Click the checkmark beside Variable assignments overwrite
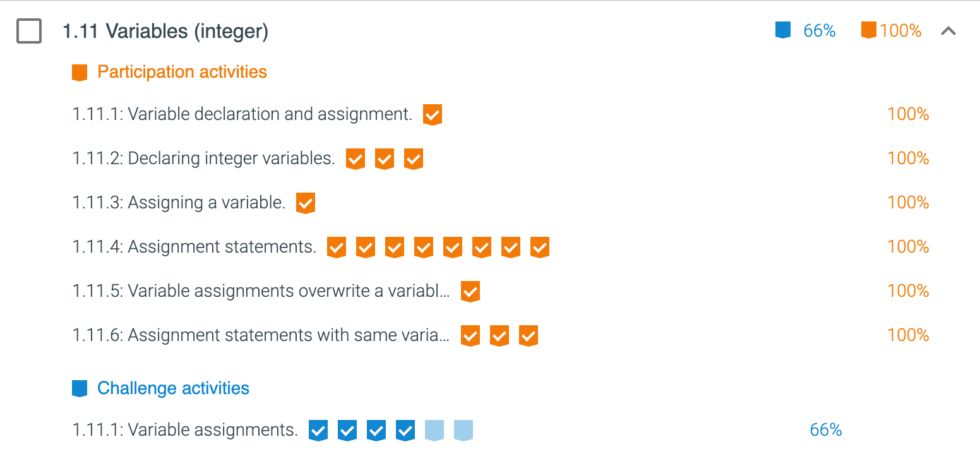 pyautogui.click(x=470, y=292)
